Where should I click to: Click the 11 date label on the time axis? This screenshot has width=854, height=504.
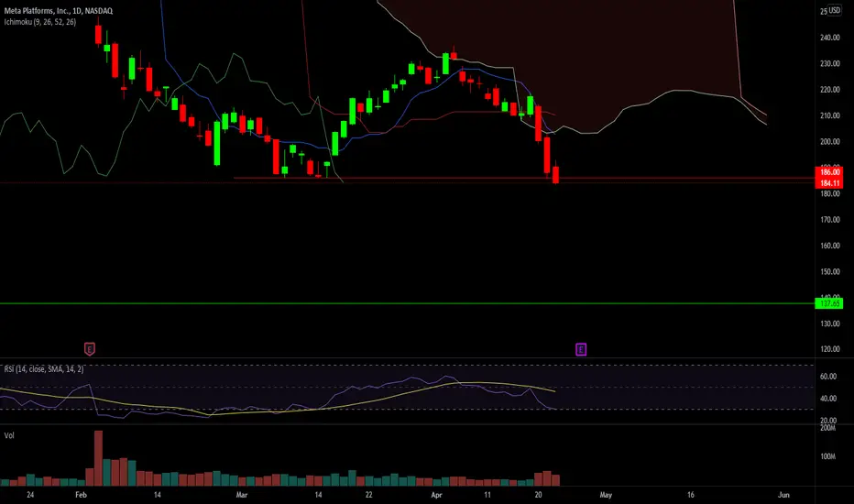coord(487,495)
